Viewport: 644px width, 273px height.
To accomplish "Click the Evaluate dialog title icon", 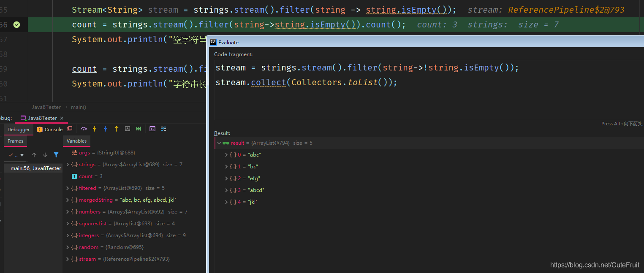I will coord(213,42).
